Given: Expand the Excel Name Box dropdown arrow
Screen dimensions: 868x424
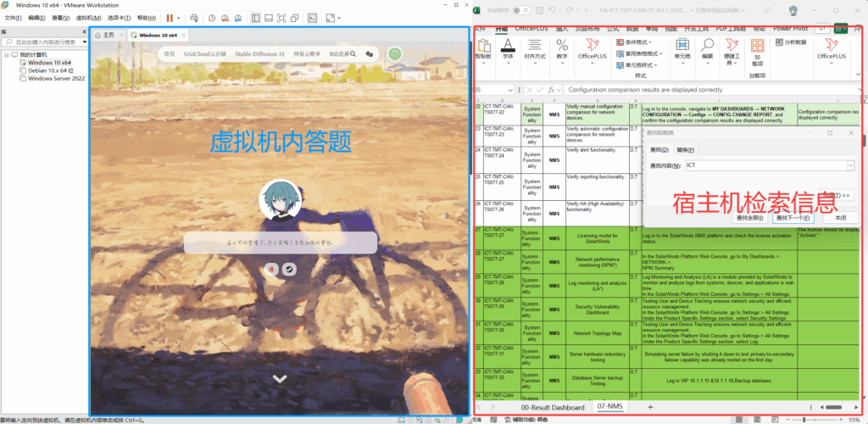Looking at the screenshot, I should [511, 89].
